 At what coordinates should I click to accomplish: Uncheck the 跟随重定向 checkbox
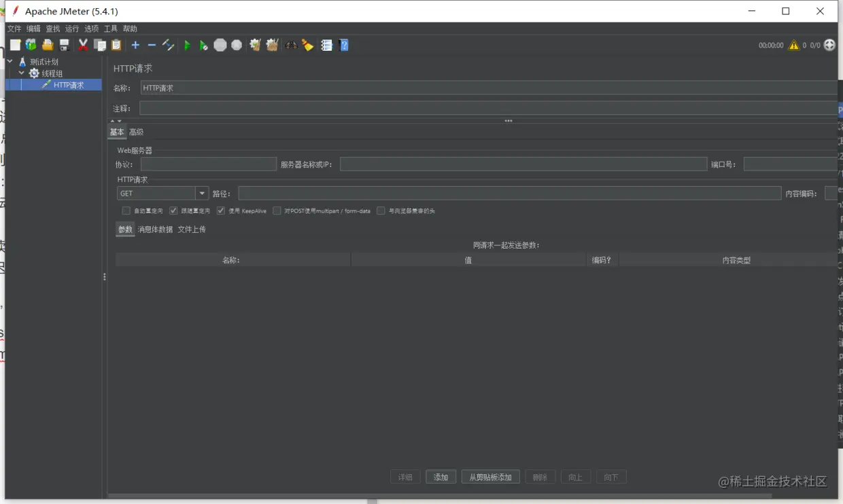click(x=173, y=211)
